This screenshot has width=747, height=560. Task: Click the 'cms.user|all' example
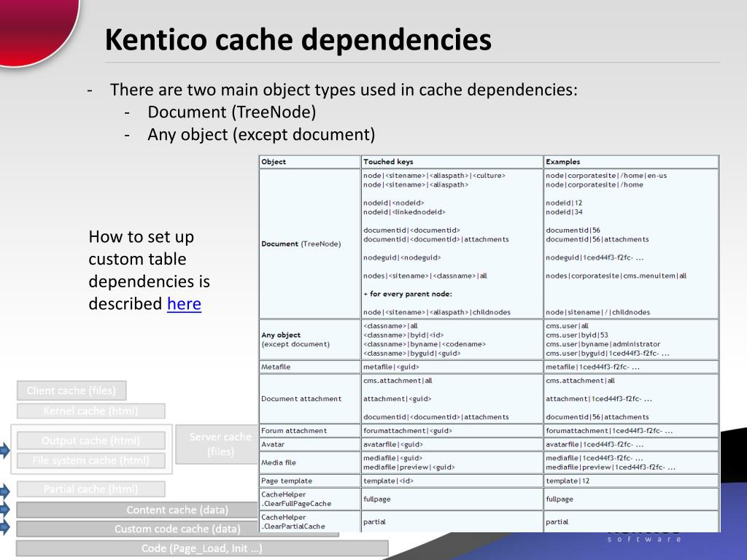(567, 326)
